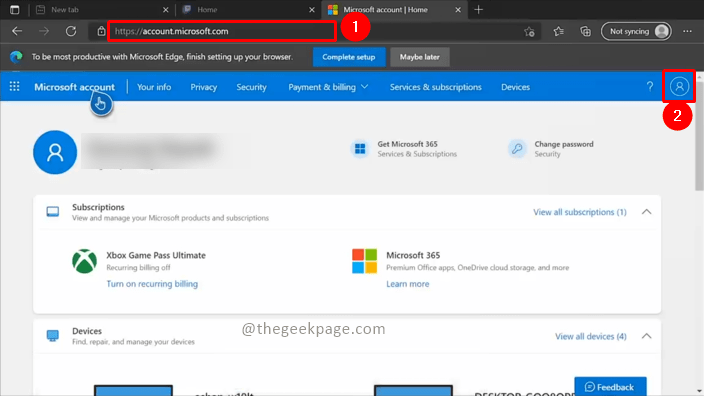Open View all subscriptions (1) link
The image size is (704, 396).
(580, 212)
